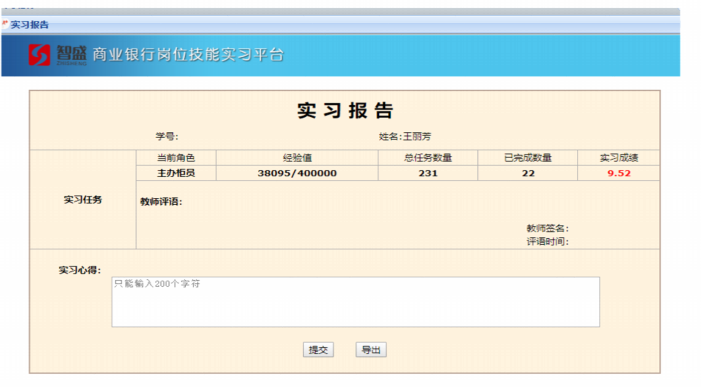This screenshot has width=701, height=387.
Task: Click the 智盛 logo icon in banner
Action: click(39, 55)
